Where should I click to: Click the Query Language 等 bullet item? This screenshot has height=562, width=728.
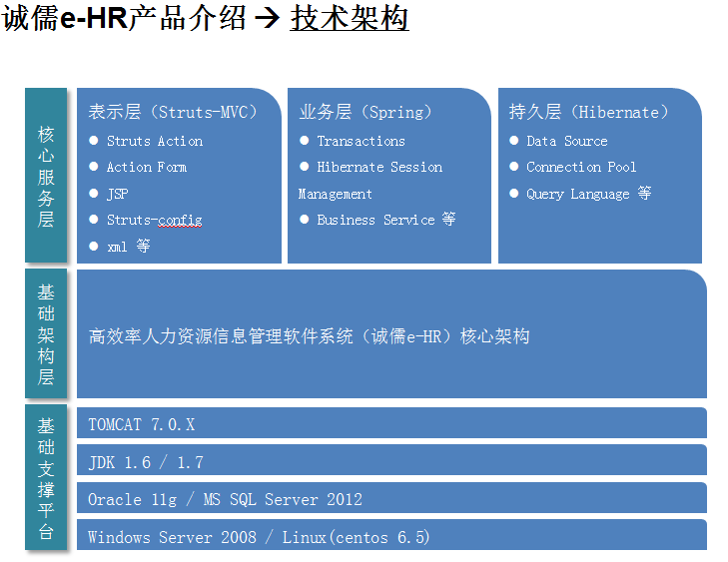click(589, 194)
